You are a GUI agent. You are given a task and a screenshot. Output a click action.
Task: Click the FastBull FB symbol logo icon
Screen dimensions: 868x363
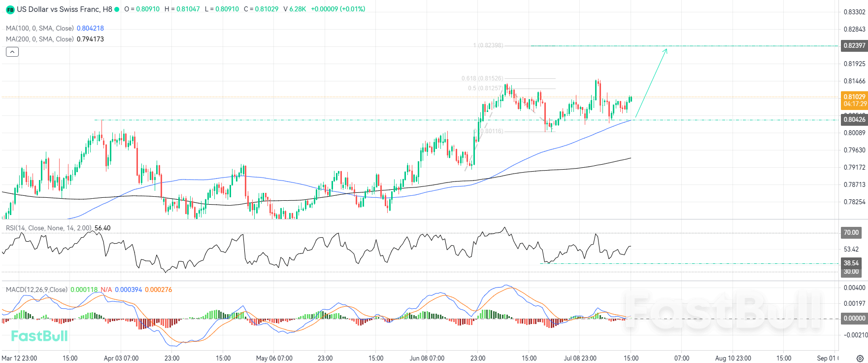click(x=10, y=9)
